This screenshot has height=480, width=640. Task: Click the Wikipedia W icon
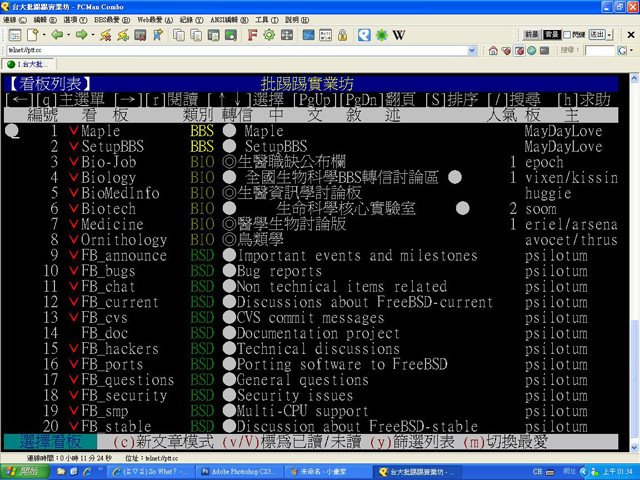399,36
